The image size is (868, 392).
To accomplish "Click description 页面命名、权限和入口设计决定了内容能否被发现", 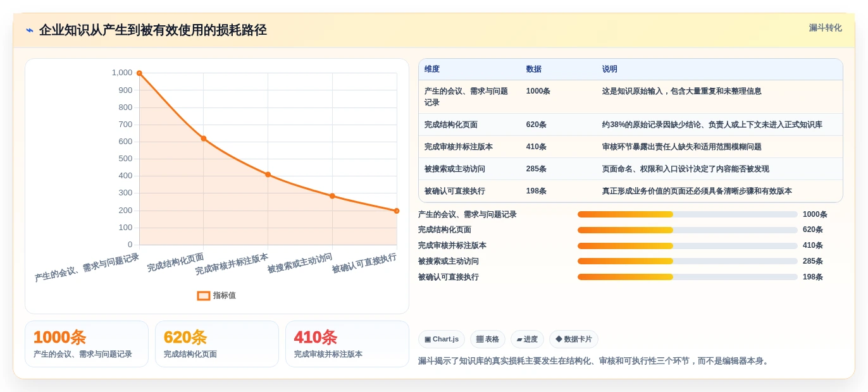I will (686, 169).
